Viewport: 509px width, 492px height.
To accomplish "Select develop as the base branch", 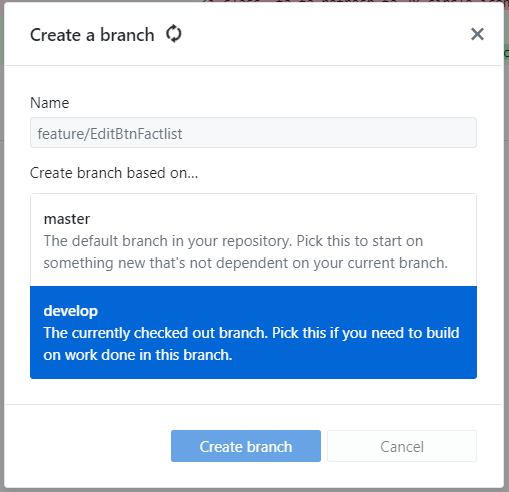I will 253,332.
